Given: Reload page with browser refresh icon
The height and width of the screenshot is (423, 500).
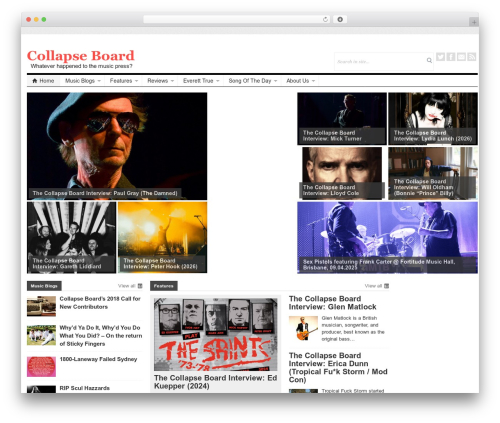Looking at the screenshot, I should 325,19.
